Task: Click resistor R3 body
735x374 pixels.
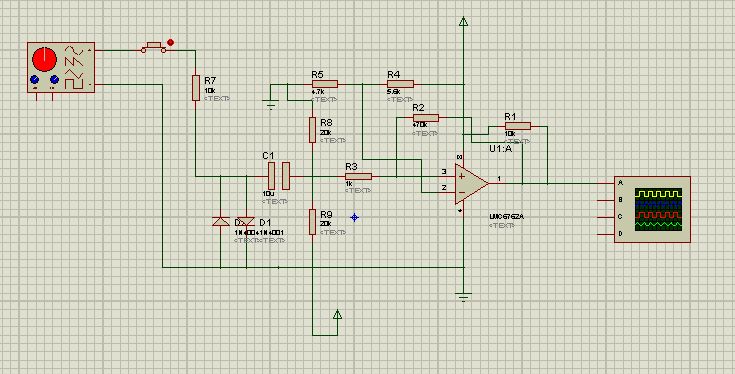Action: [x=359, y=176]
